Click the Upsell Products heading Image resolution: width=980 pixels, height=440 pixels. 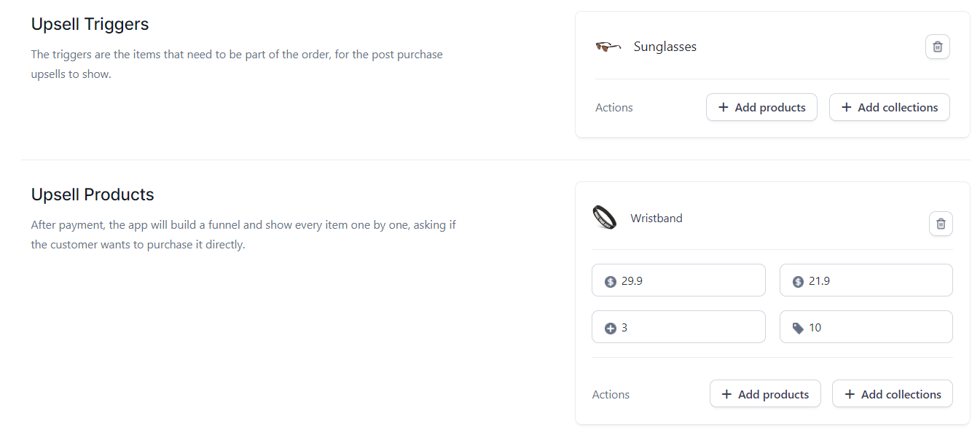coord(93,195)
